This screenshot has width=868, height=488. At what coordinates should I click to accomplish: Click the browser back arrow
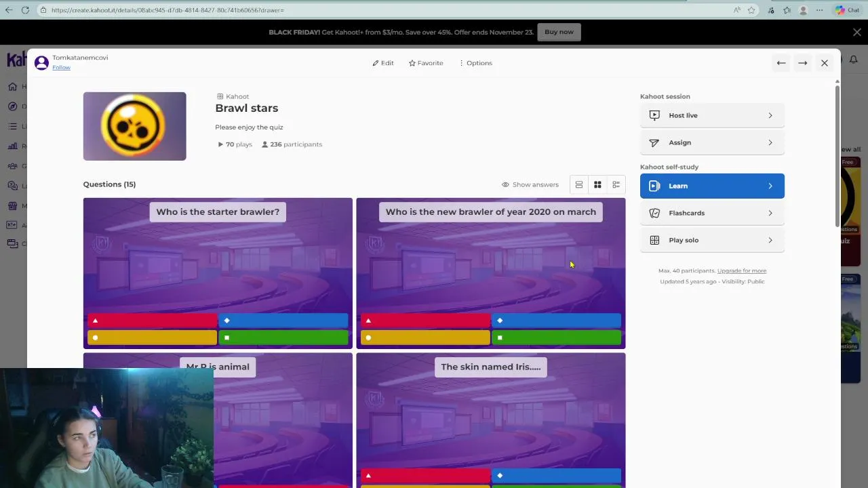coord(9,10)
